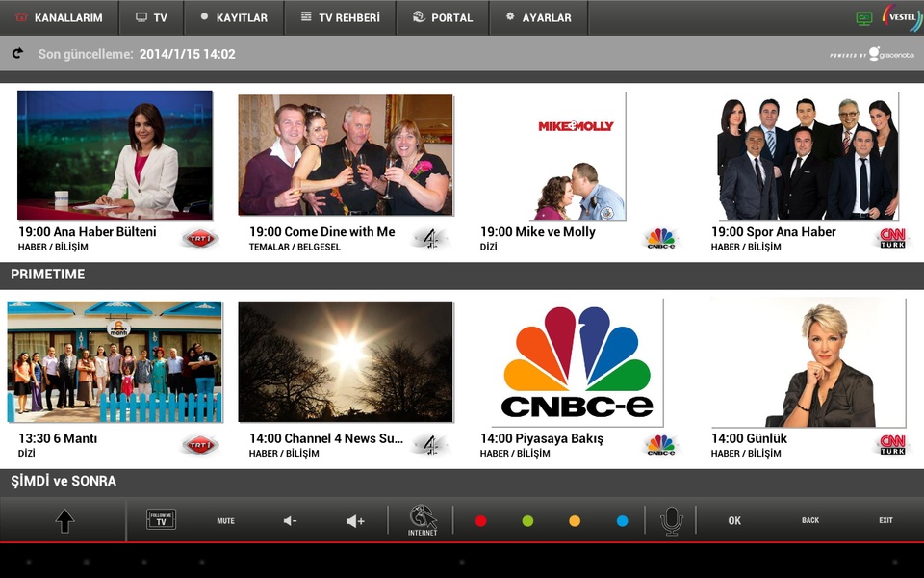Open the Internet browser icon
924x578 pixels.
coord(423,520)
